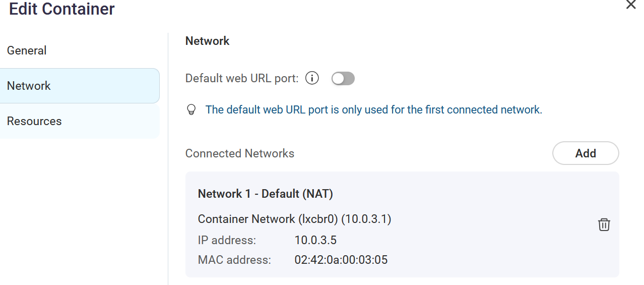Click the Default web URL port label

[242, 79]
